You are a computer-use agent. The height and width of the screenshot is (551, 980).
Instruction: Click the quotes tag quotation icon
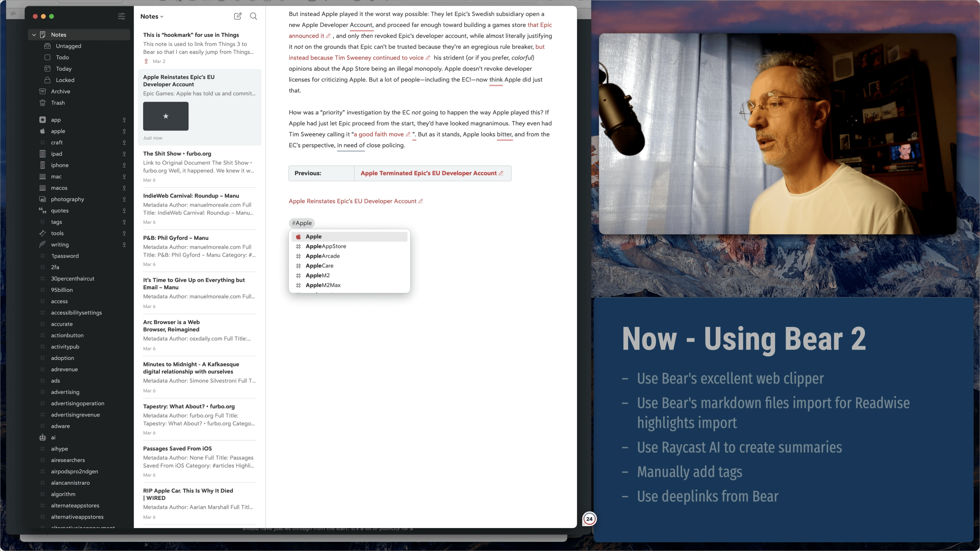pyautogui.click(x=43, y=210)
